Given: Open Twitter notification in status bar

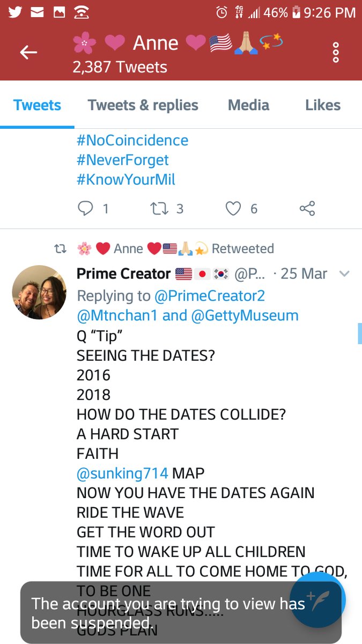Looking at the screenshot, I should tap(15, 12).
